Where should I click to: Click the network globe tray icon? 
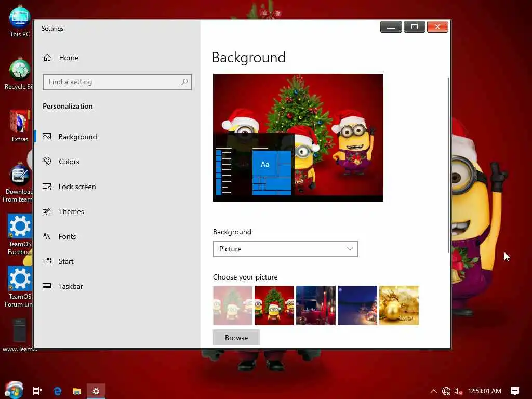point(446,391)
